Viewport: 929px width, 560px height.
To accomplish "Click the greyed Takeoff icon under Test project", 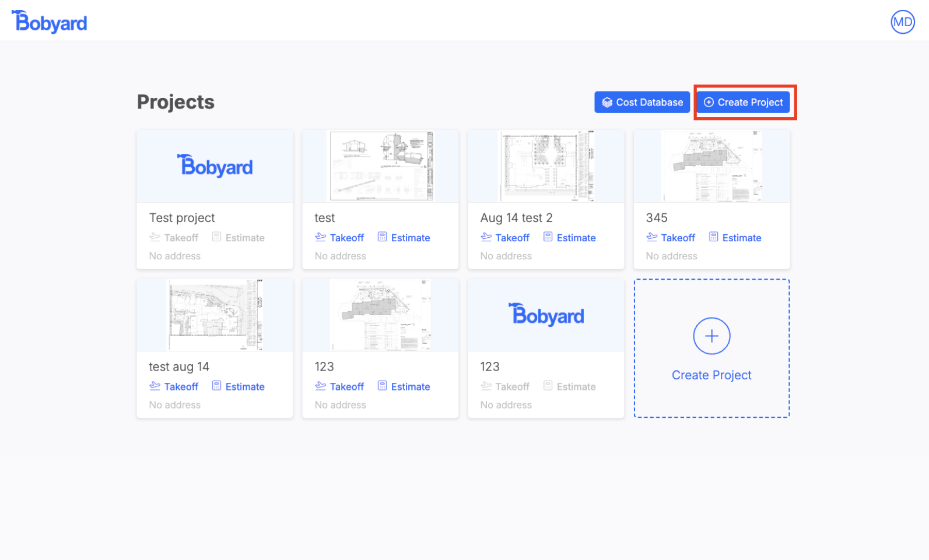I will (155, 237).
